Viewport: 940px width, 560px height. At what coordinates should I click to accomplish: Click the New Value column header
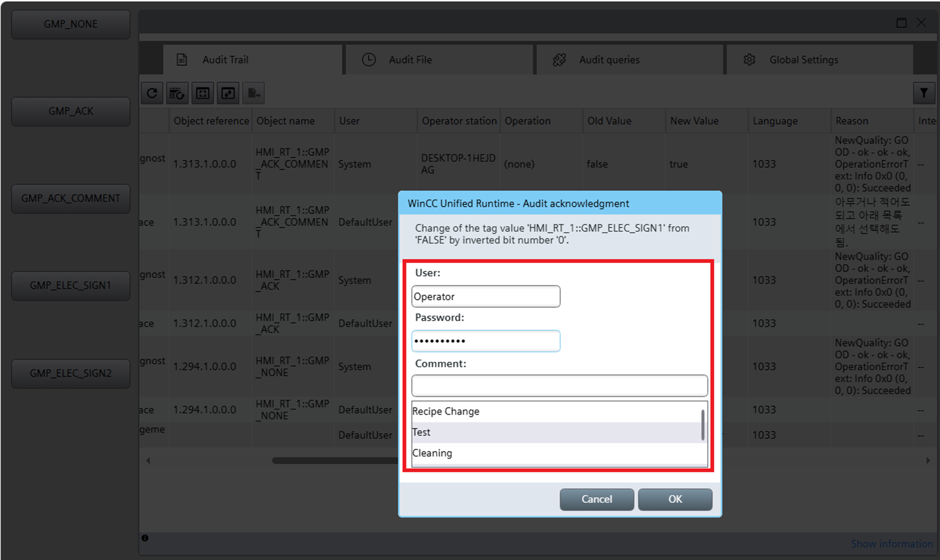click(x=707, y=121)
